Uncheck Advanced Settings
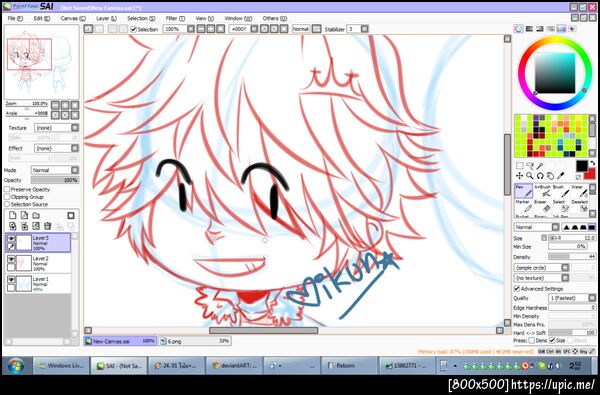Screen dimensions: 600x395 517,288
